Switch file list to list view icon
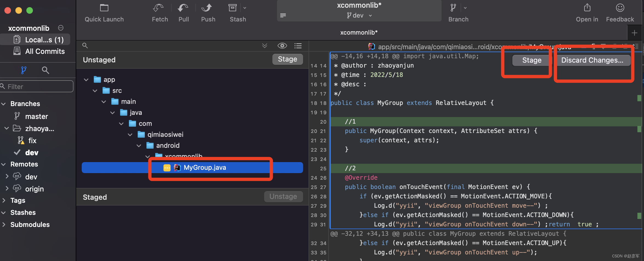The height and width of the screenshot is (261, 644). (298, 46)
